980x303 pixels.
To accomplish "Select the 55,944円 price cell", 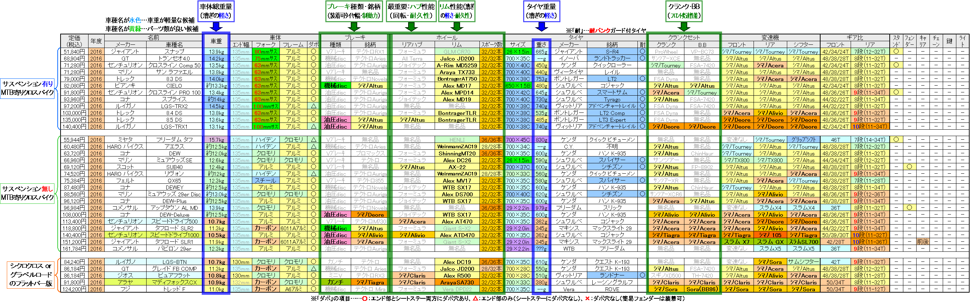I will [x=74, y=140].
